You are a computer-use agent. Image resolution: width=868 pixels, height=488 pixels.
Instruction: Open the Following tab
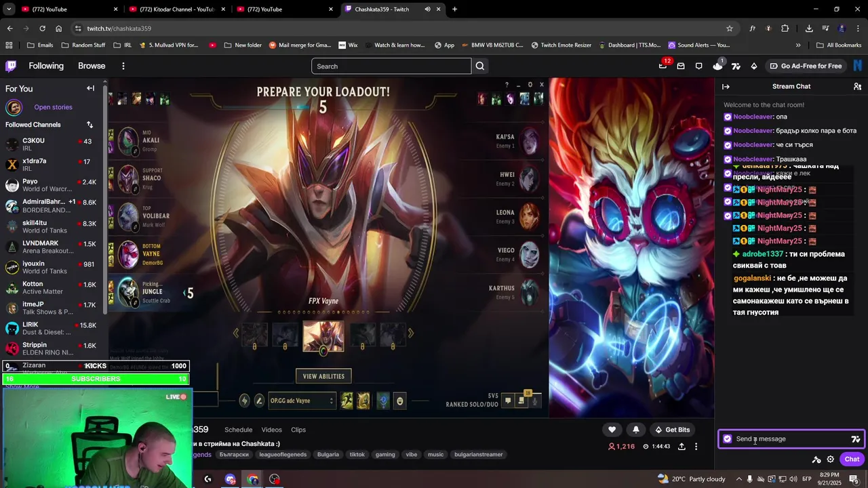click(x=46, y=66)
